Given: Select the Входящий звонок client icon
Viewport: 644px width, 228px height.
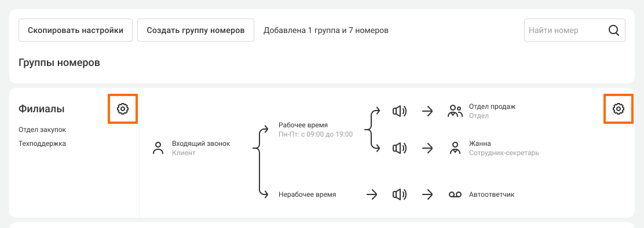Looking at the screenshot, I should pos(158,148).
